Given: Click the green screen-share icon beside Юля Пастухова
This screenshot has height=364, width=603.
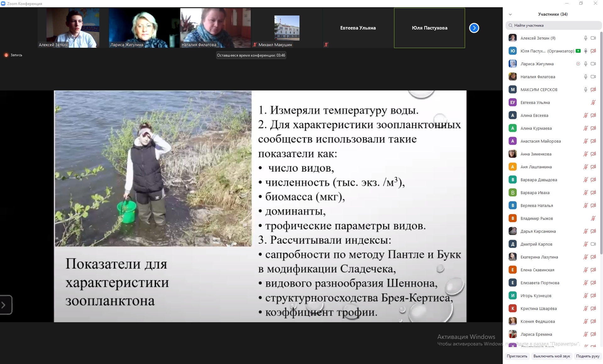Looking at the screenshot, I should point(578,51).
